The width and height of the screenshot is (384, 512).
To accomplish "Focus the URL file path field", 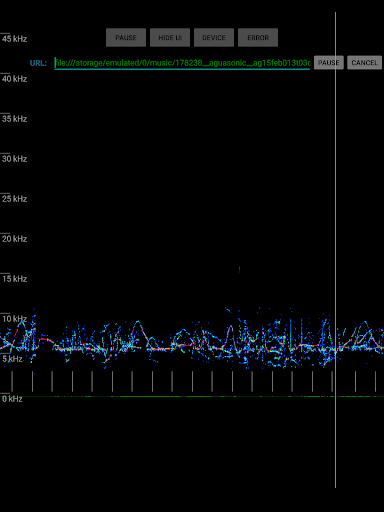I will pyautogui.click(x=182, y=63).
